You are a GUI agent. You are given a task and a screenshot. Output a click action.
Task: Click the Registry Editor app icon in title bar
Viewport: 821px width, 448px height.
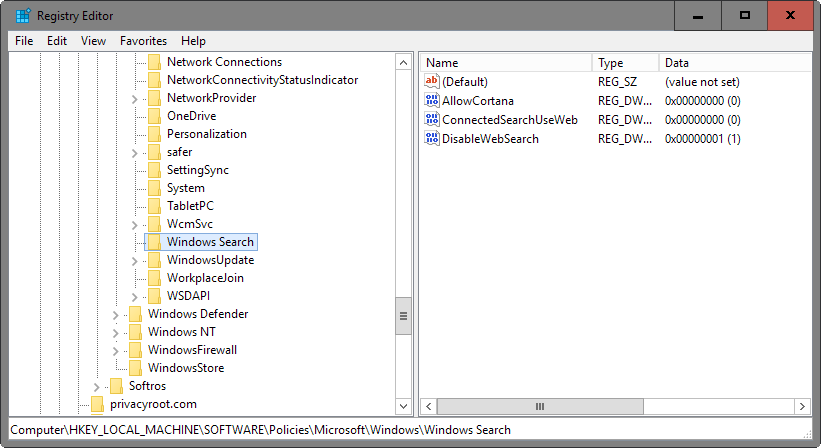point(23,16)
